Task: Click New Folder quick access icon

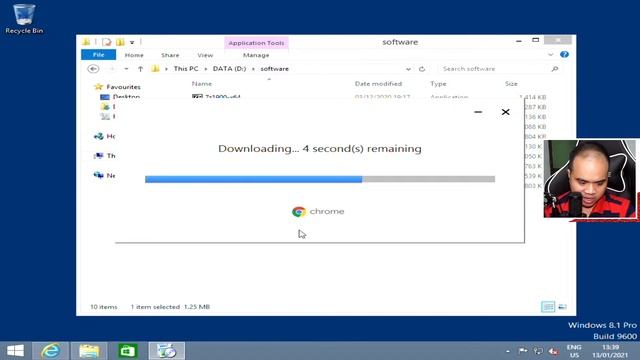Action: [120, 42]
